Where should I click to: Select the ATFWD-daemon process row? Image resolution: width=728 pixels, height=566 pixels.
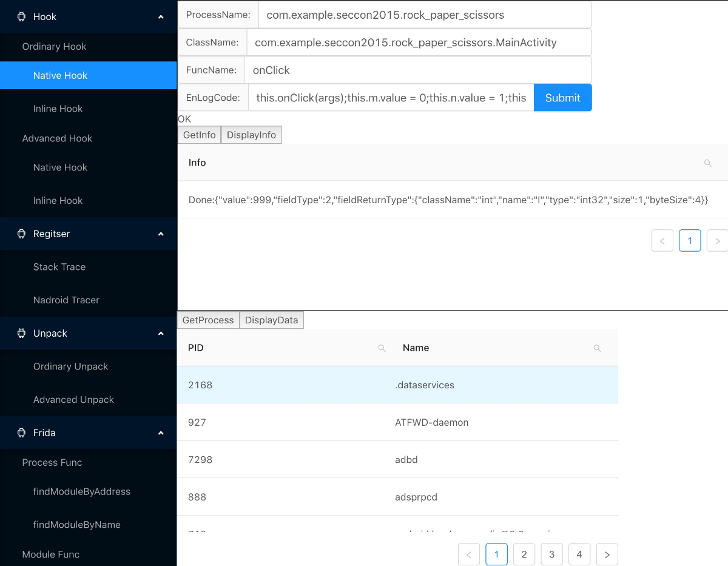point(397,422)
